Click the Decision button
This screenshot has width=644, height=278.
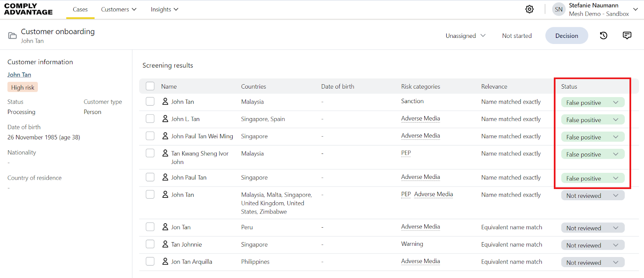[x=566, y=36]
